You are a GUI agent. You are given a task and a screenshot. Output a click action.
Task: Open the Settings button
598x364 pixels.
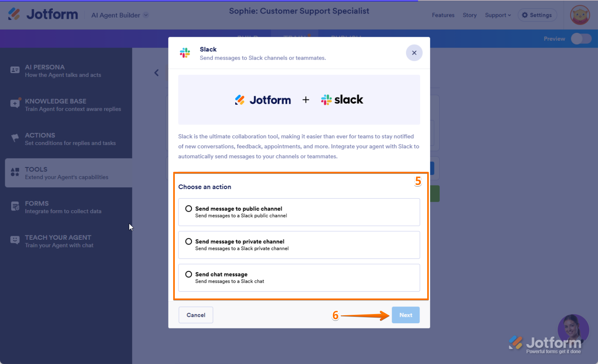click(x=537, y=15)
